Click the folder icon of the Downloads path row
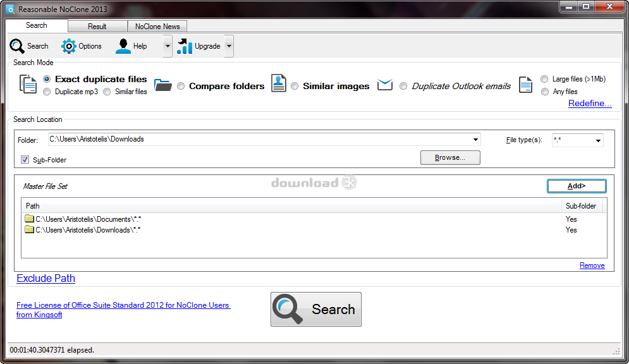 click(x=29, y=229)
